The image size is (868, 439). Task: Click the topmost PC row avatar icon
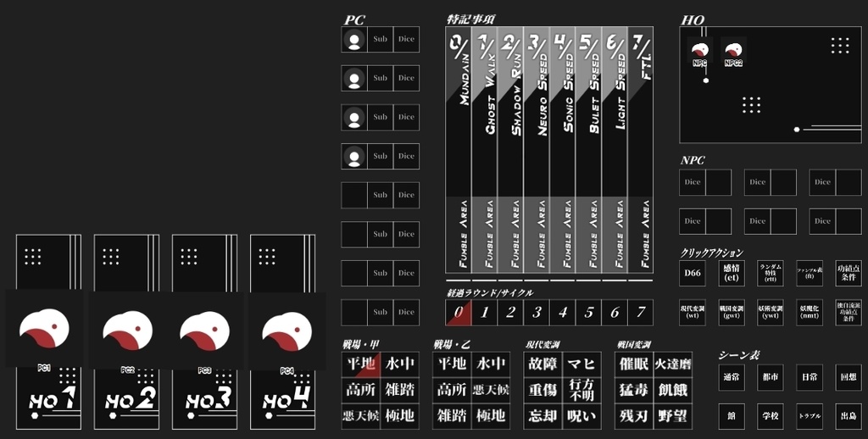(354, 39)
